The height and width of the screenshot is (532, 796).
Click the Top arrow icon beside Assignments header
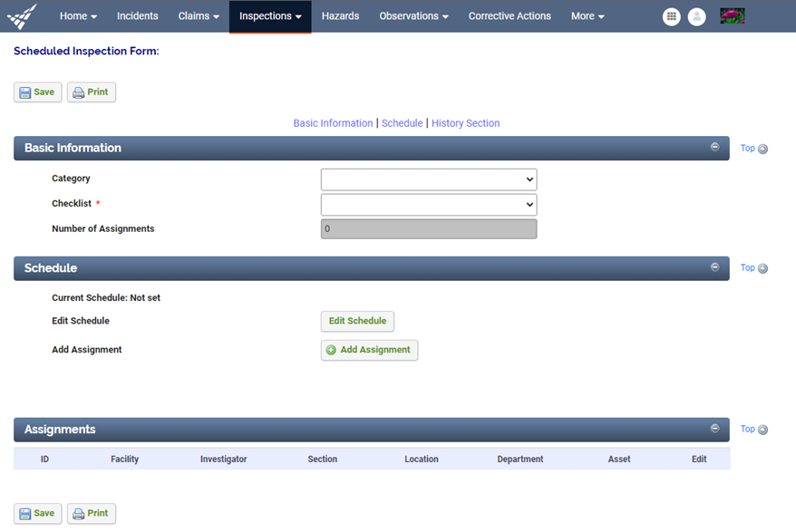tap(762, 429)
